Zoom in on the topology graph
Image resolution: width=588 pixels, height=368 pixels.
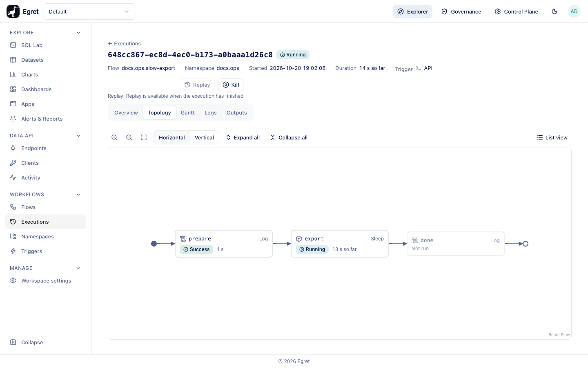pyautogui.click(x=114, y=137)
